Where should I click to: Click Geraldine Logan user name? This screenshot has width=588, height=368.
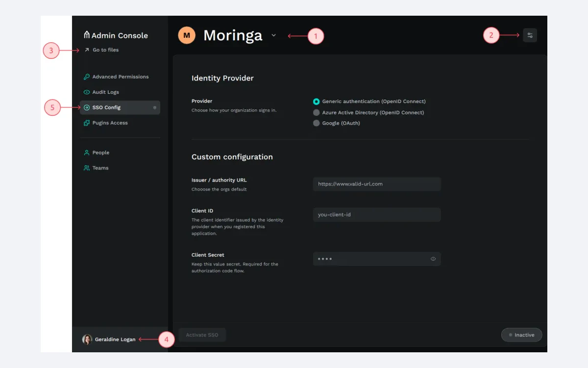(115, 339)
